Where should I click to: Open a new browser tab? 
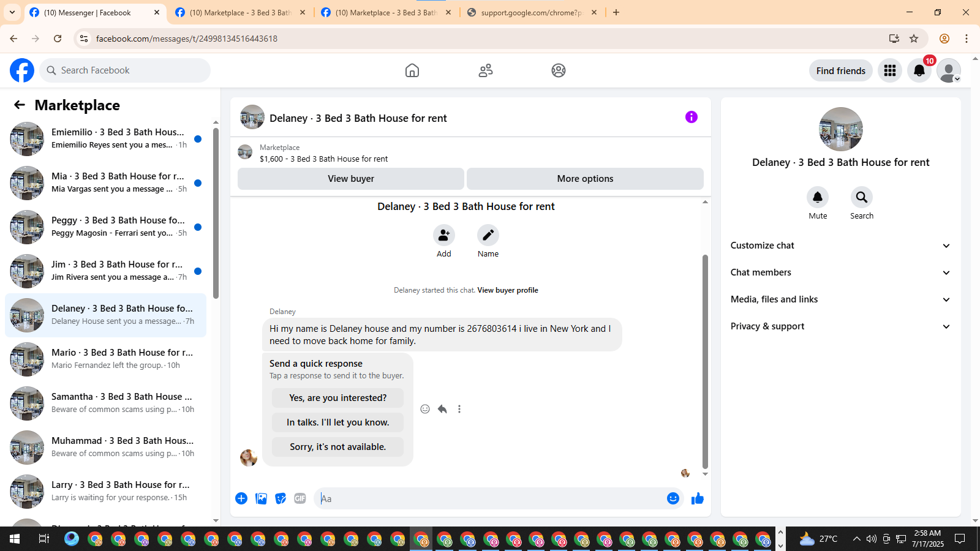tap(616, 12)
